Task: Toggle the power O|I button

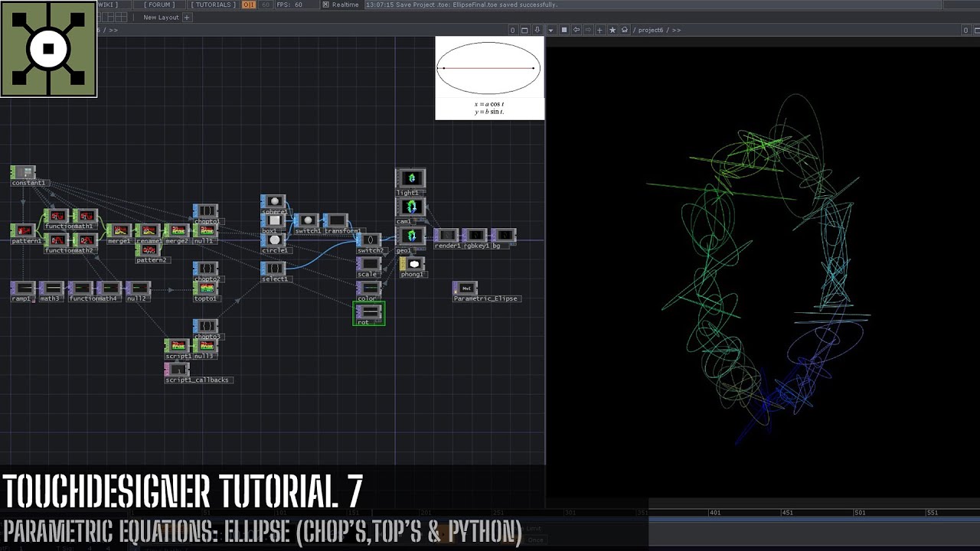Action: (249, 5)
